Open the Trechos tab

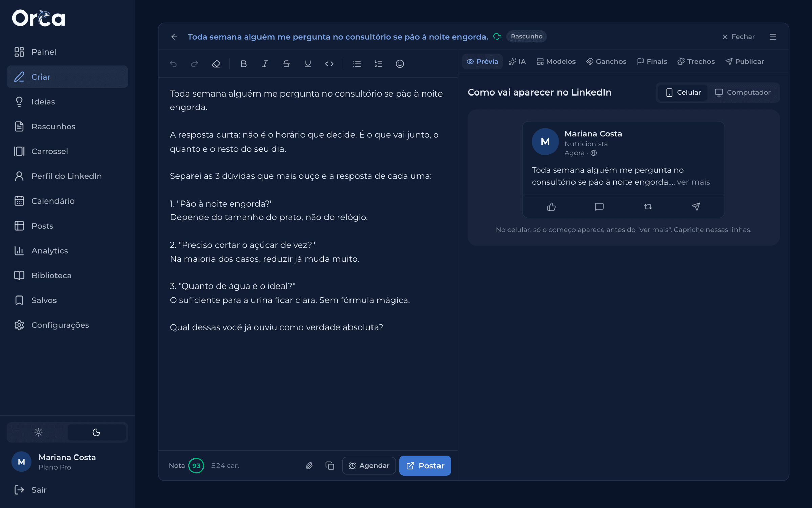pos(696,62)
